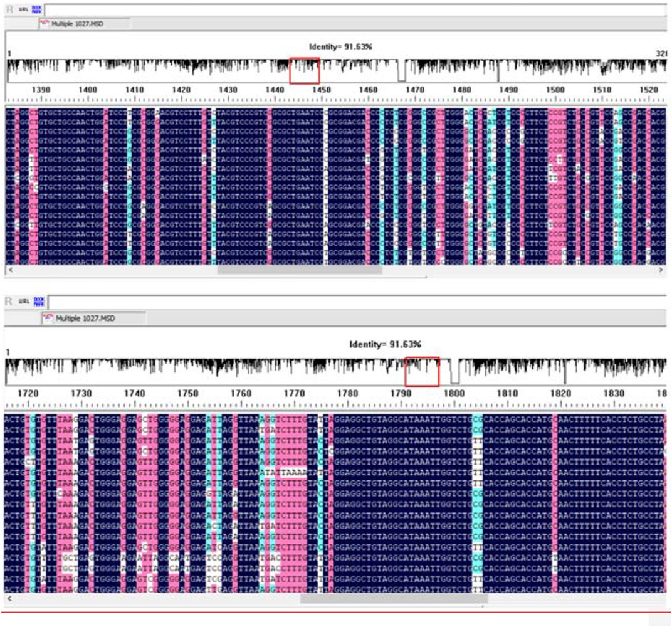Click the left scroll arrow of the upper alignment
Viewport: 672px width, 627px height.
11,270
